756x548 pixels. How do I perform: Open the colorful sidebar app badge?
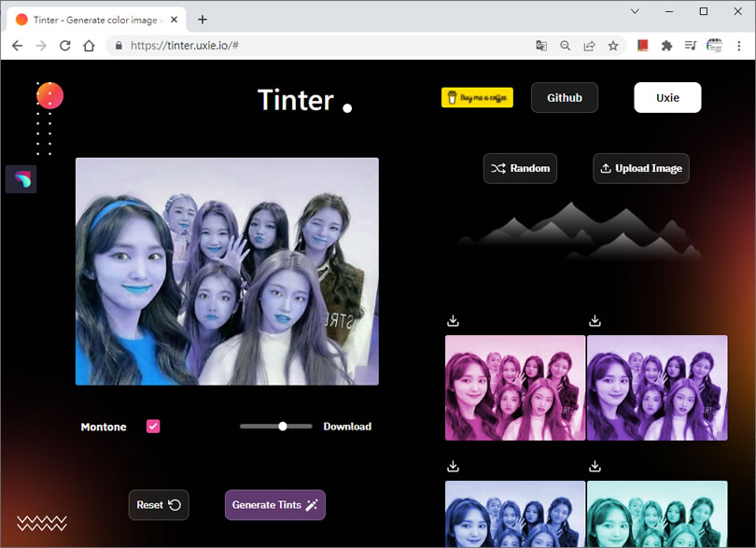[21, 179]
